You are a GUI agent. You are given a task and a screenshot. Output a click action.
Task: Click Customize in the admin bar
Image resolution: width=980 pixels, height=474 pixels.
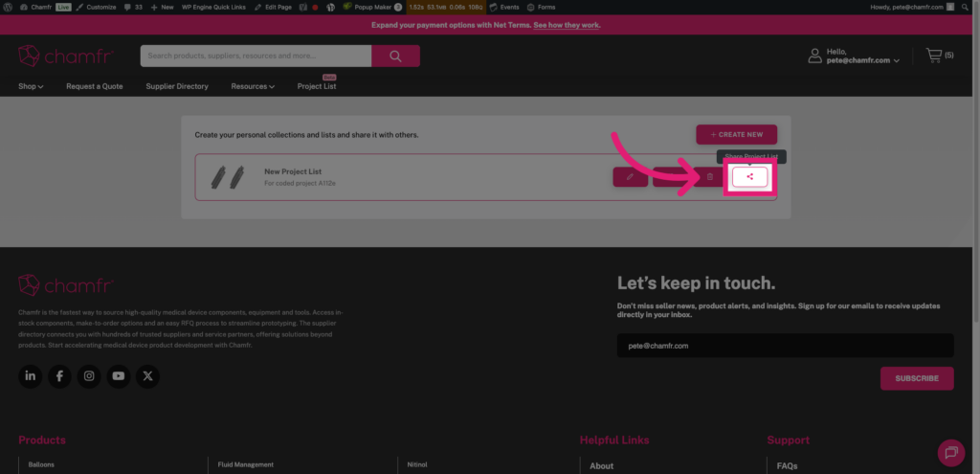97,7
